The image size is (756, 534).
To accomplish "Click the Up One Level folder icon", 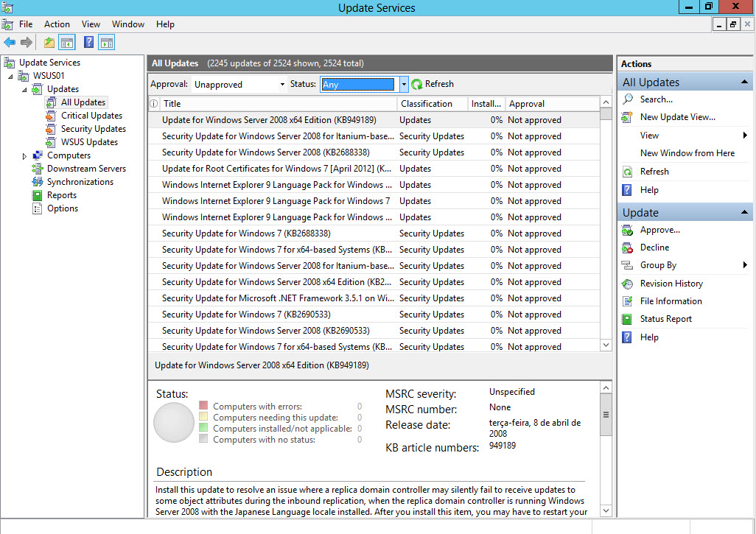I will (49, 43).
